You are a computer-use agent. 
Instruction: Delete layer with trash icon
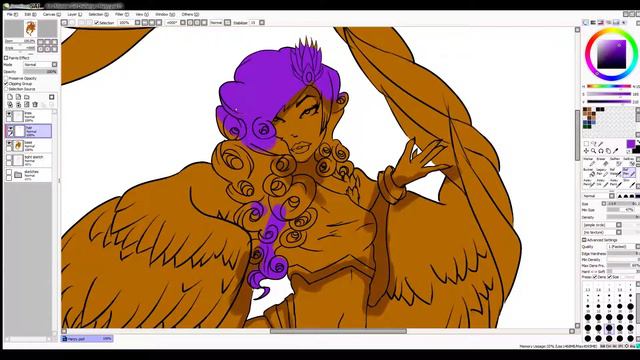coord(35,105)
